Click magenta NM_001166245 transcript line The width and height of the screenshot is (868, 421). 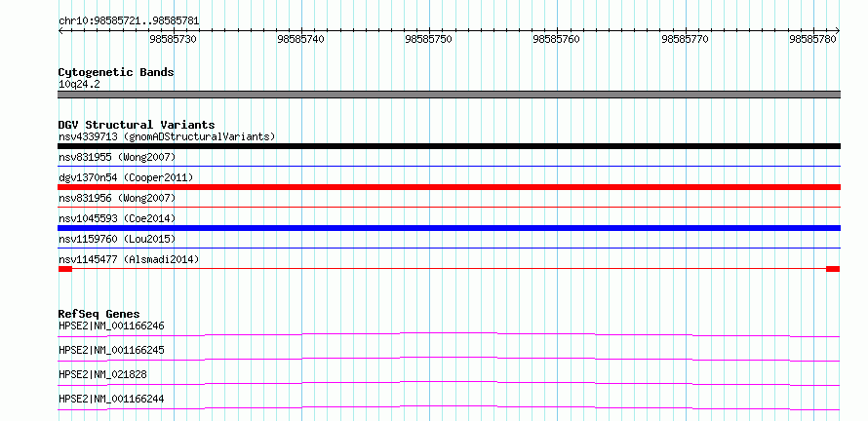coord(449,359)
